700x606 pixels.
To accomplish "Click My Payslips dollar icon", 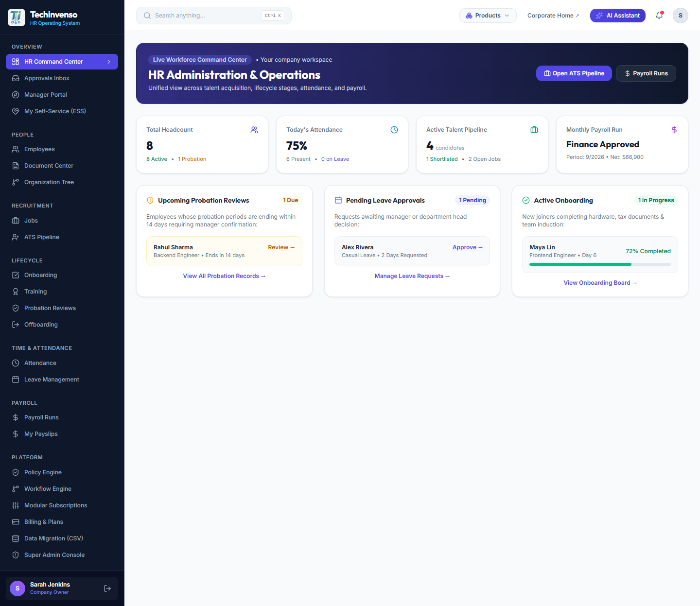I will 16,434.
